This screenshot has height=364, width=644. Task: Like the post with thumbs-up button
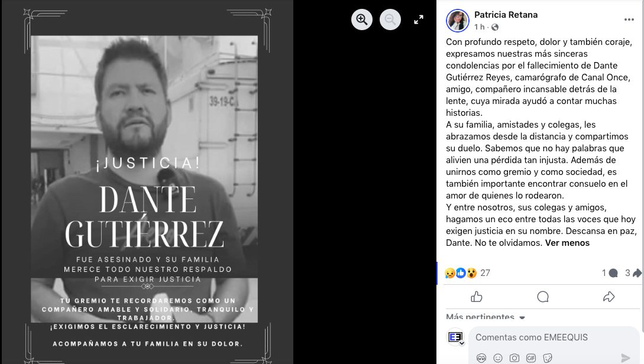click(x=477, y=297)
